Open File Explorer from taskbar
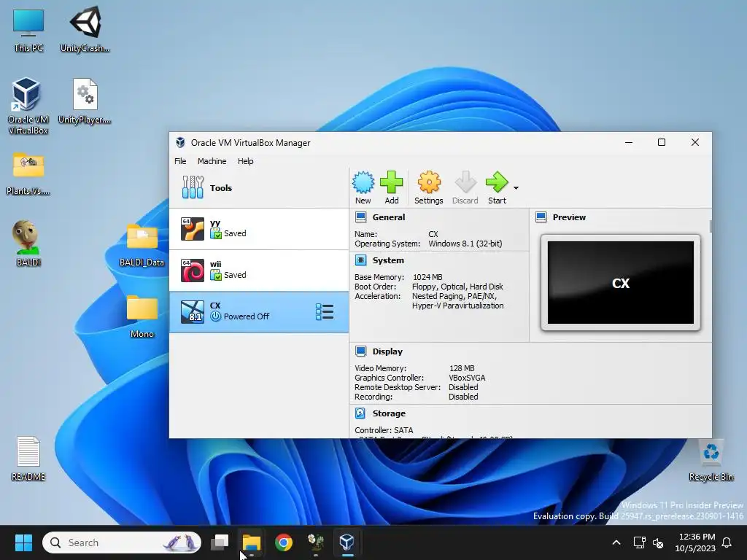The width and height of the screenshot is (747, 560). point(252,542)
